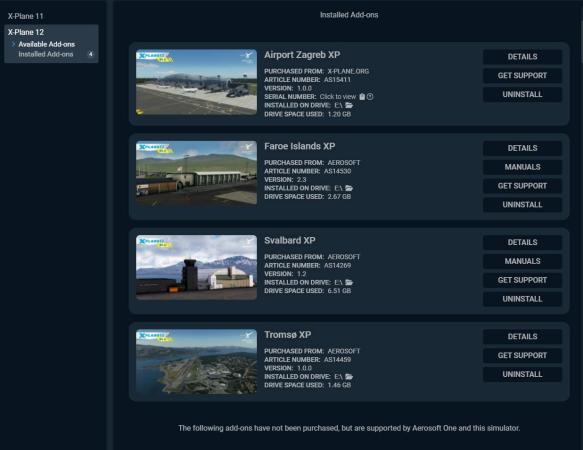Open Details for Svalbard XP

tap(522, 242)
